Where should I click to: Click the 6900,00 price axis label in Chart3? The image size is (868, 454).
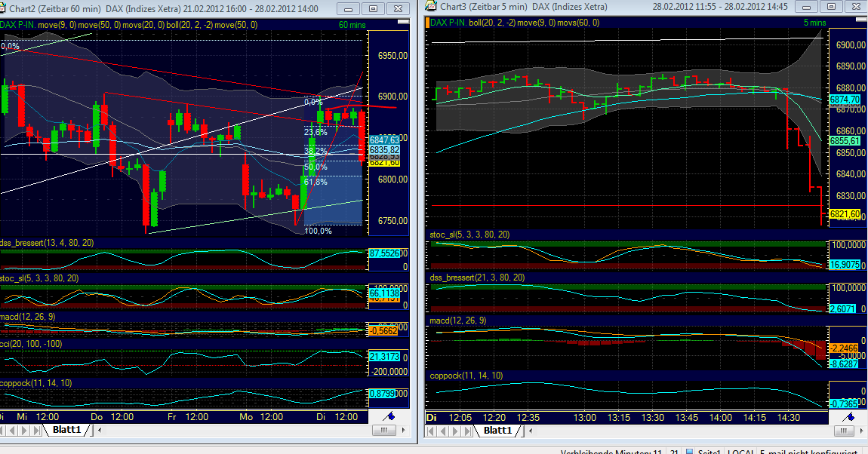click(x=851, y=44)
